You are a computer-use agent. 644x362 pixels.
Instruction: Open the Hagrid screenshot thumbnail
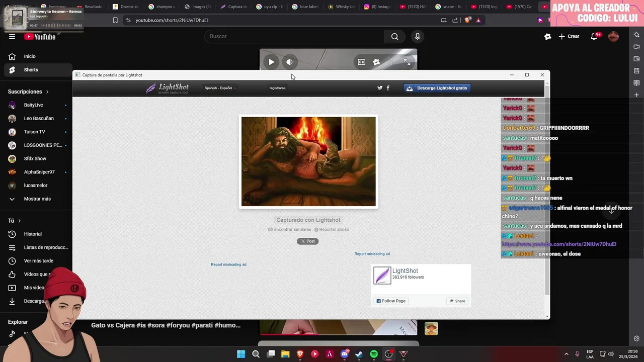coord(308,161)
